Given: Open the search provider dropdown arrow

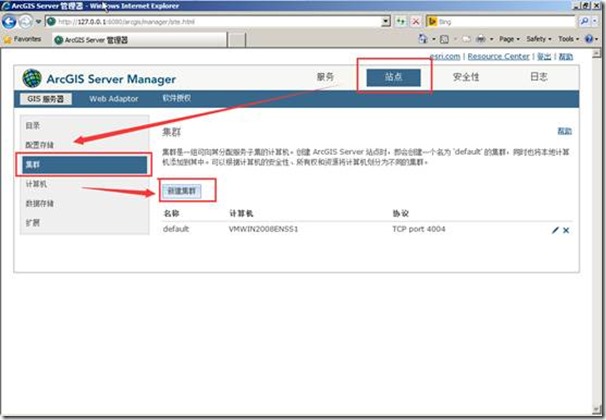Looking at the screenshot, I should point(595,21).
